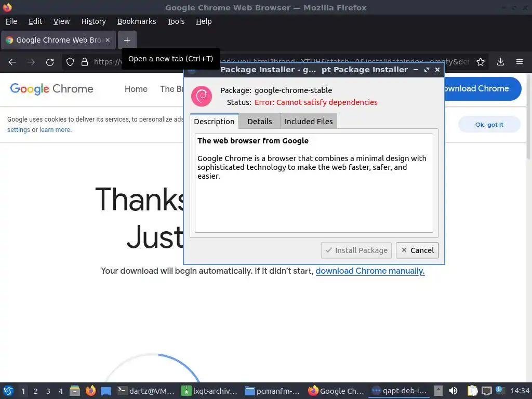Screen dimensions: 532x399
Task: Switch to the Details tab
Action: point(260,122)
